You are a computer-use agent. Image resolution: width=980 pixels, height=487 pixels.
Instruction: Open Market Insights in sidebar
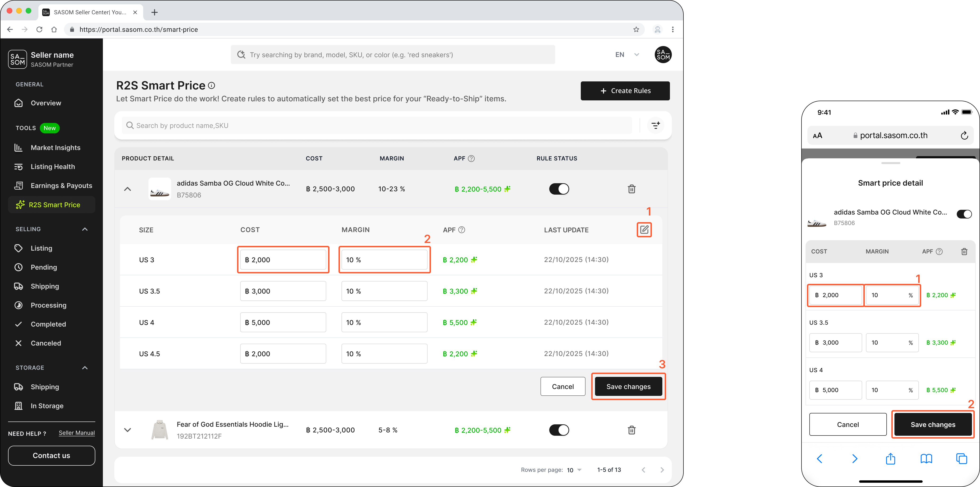click(x=55, y=147)
